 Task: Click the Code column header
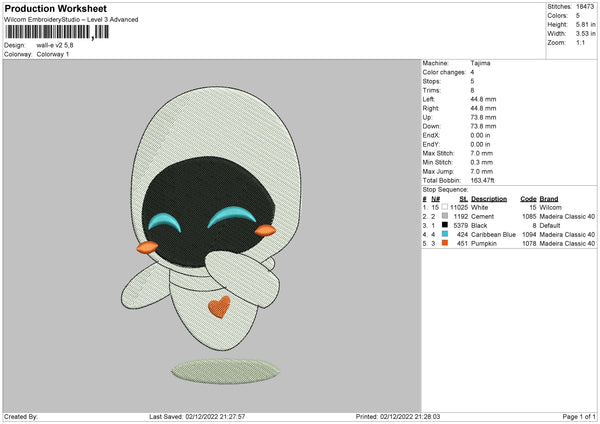[x=528, y=197]
